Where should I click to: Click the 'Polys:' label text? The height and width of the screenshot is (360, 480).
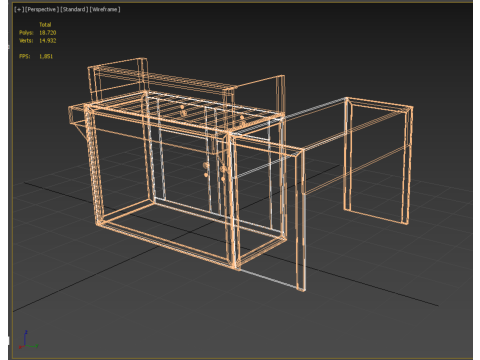(x=26, y=33)
